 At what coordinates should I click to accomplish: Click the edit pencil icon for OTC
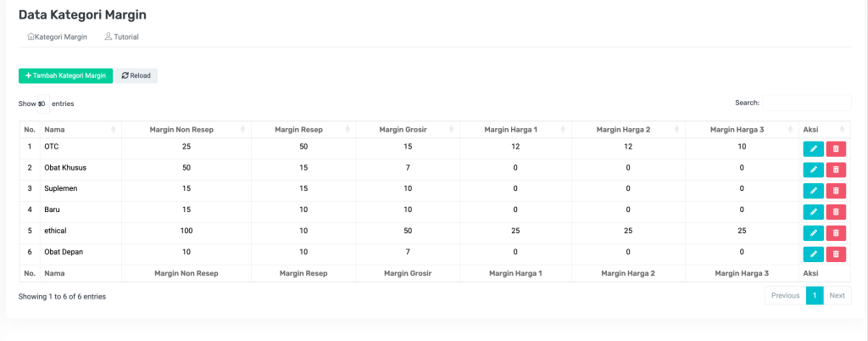tap(813, 148)
